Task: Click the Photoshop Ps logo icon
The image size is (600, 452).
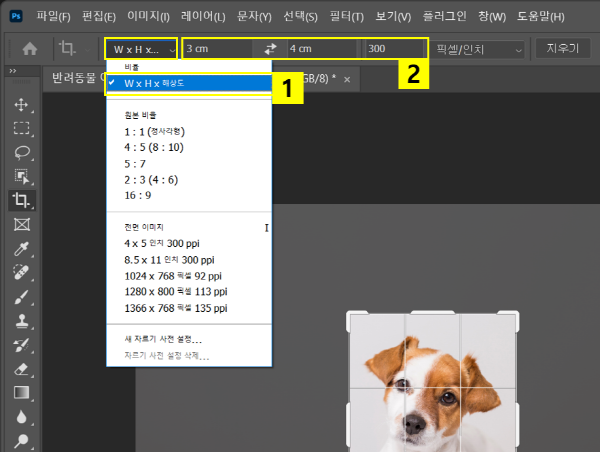Action: click(x=16, y=16)
